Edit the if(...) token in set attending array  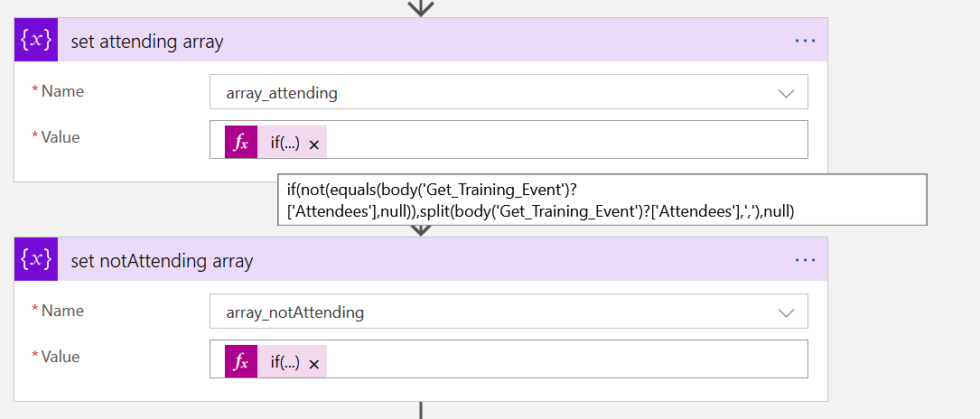[285, 143]
